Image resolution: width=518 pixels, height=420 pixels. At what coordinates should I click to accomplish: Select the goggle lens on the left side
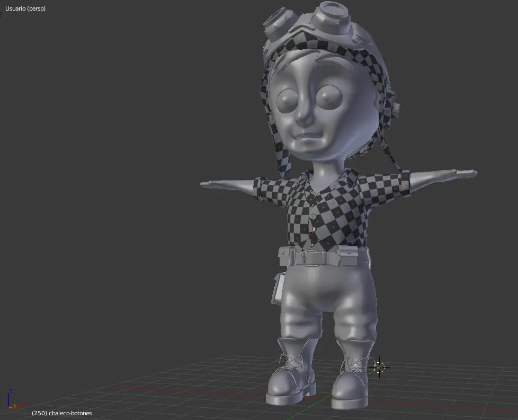point(278,22)
